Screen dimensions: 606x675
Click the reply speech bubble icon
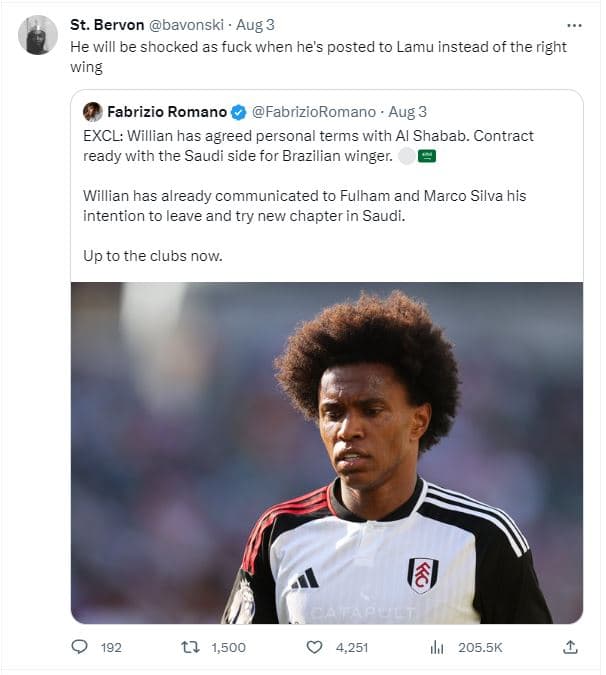click(80, 647)
